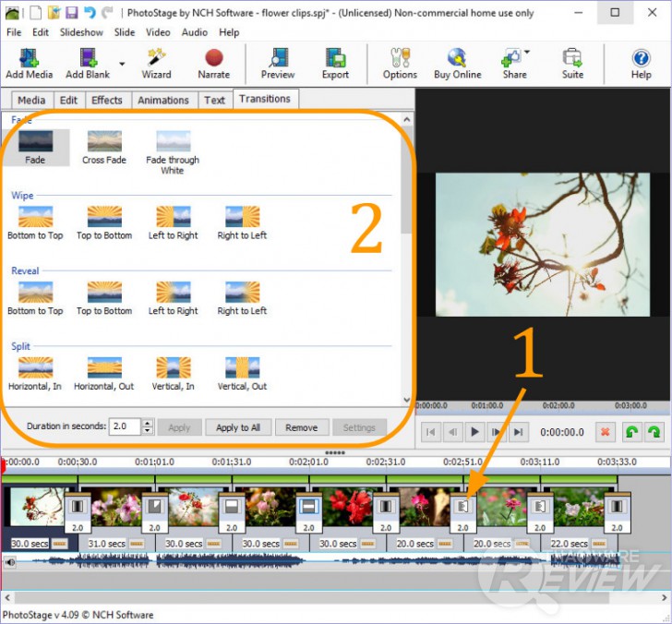Click the rotate right green arrow icon

click(x=654, y=432)
